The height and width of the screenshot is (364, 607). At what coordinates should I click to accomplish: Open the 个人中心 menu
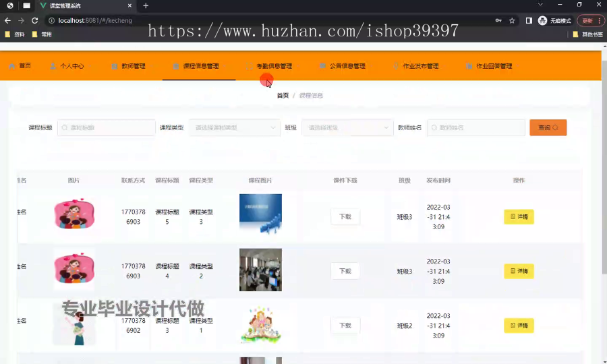[x=71, y=66]
